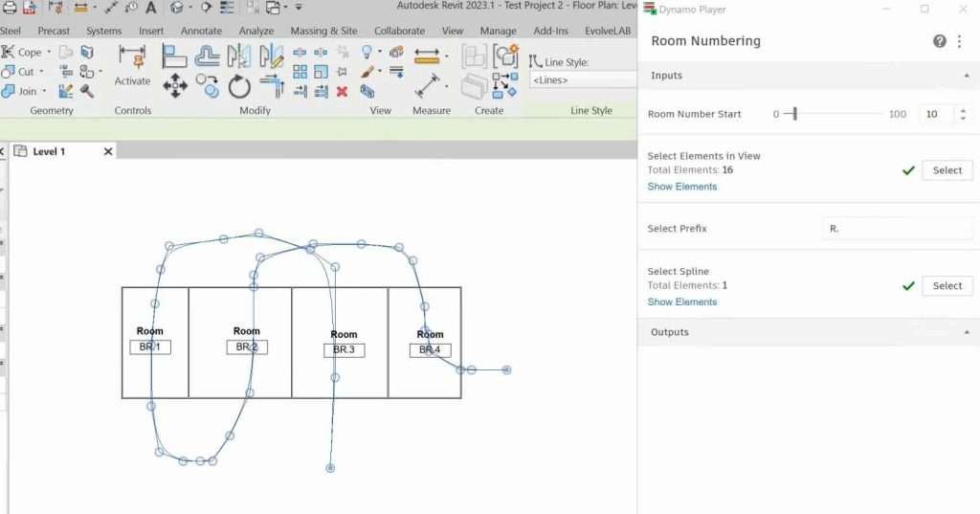This screenshot has width=980, height=514.
Task: Open 3D View dropdown in quick access toolbar
Action: click(x=190, y=8)
